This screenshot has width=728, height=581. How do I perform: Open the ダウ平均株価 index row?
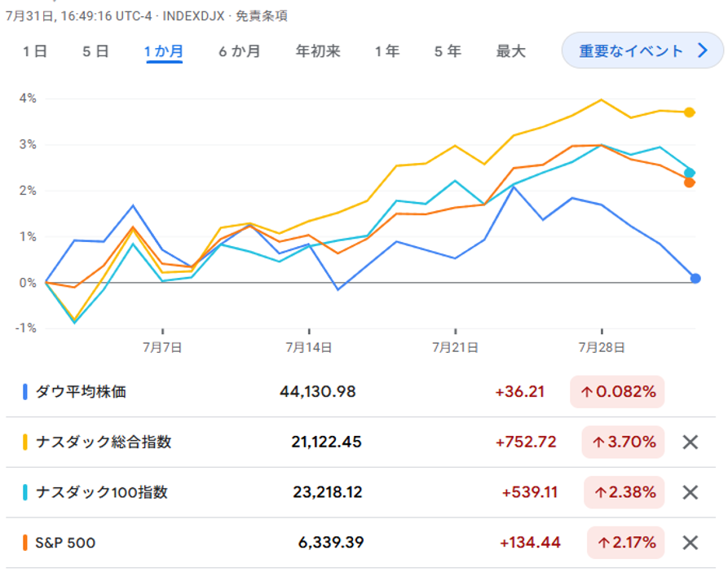81,392
